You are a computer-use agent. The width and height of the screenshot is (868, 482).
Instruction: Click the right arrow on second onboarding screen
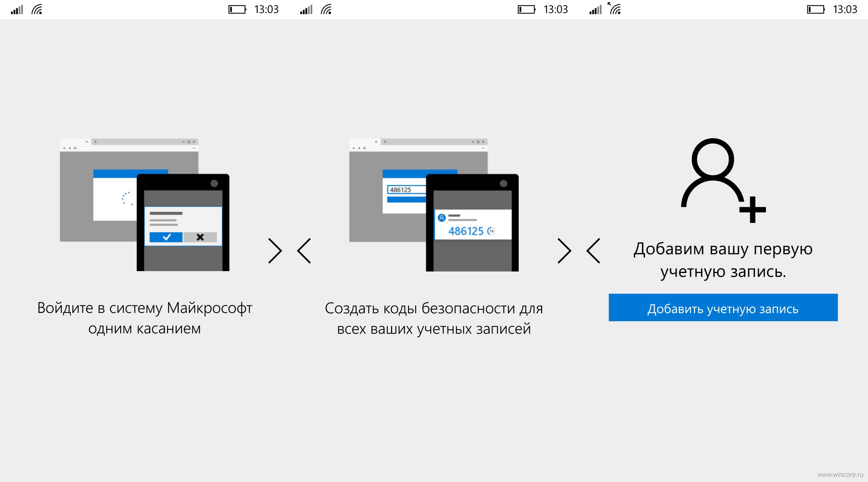[564, 251]
